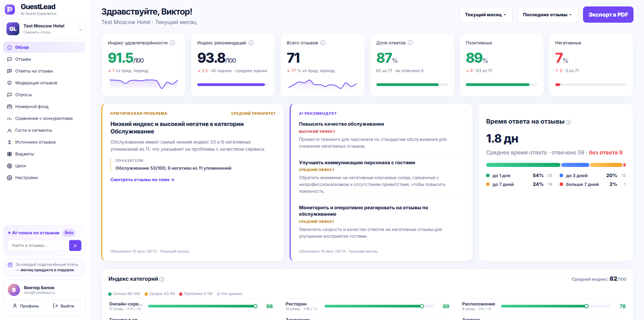
Task: Click the info icon beside Индекс удовлетворённости
Action: coord(172,43)
